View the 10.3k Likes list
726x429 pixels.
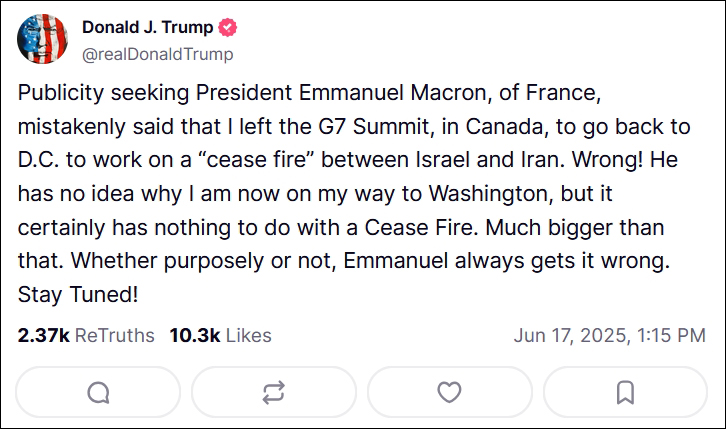pos(220,336)
